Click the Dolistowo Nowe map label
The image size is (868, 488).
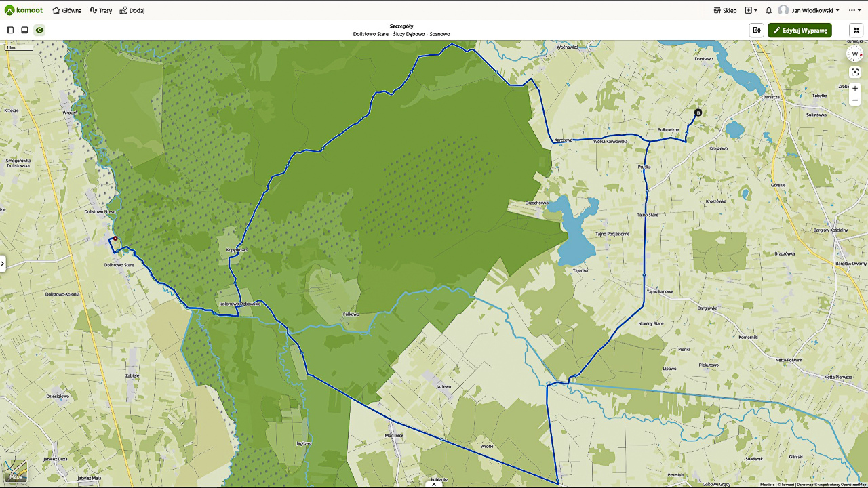pyautogui.click(x=98, y=211)
